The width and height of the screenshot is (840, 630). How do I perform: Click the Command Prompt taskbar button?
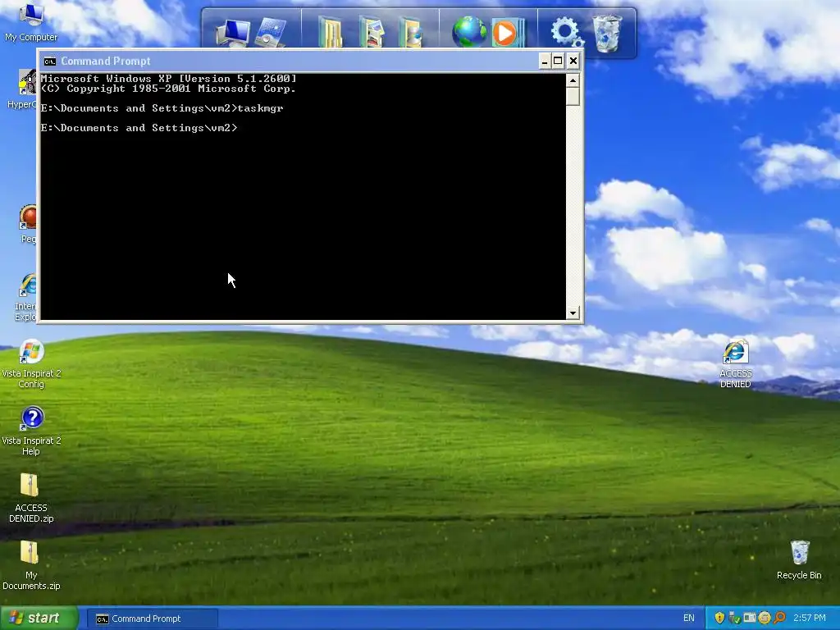pos(153,619)
